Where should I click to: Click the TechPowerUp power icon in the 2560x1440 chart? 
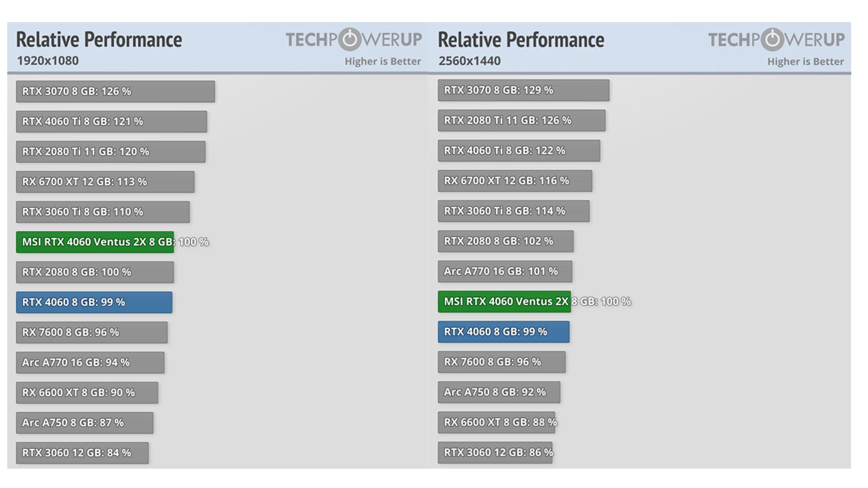coord(772,39)
